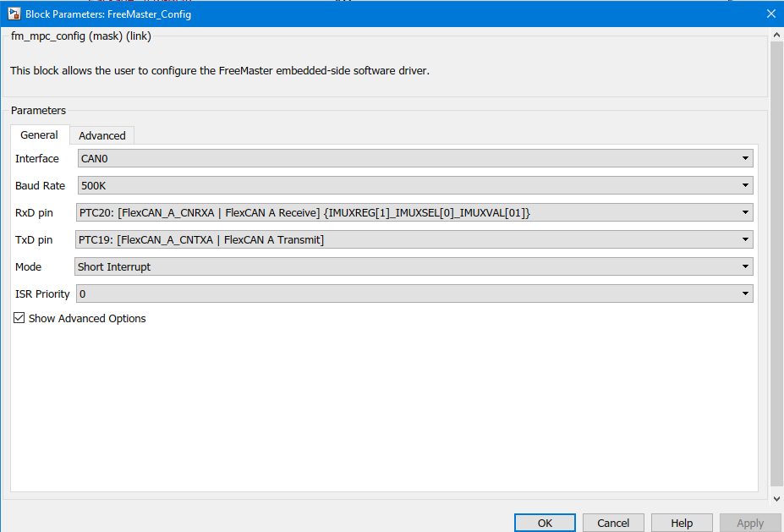Click the Baud Rate dropdown arrow icon
784x532 pixels.
745,185
